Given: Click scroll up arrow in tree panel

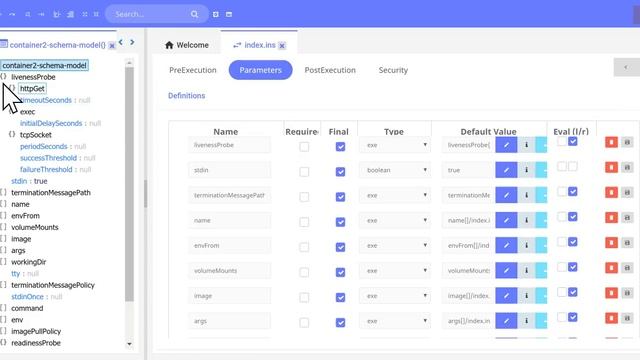Looking at the screenshot, I should click(x=129, y=63).
